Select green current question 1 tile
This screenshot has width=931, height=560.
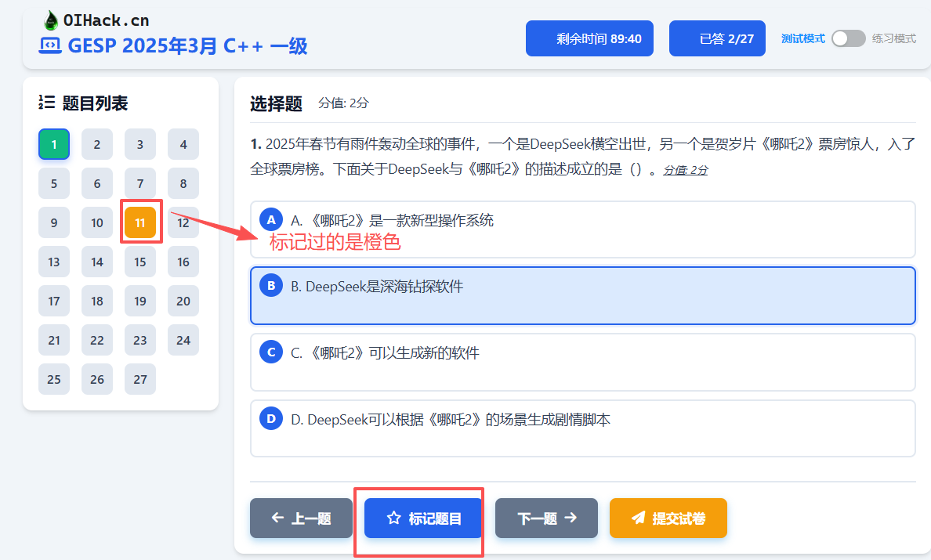pyautogui.click(x=54, y=144)
